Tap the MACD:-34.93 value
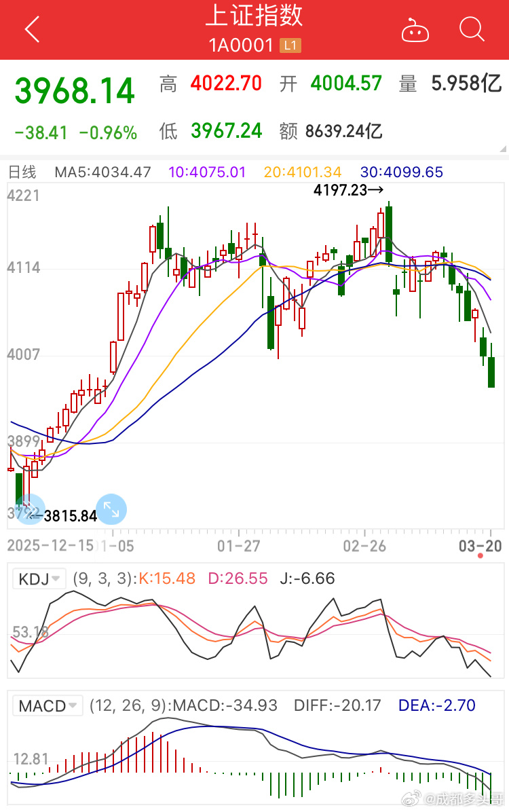Viewport: 509px width, 812px height. coord(225,705)
